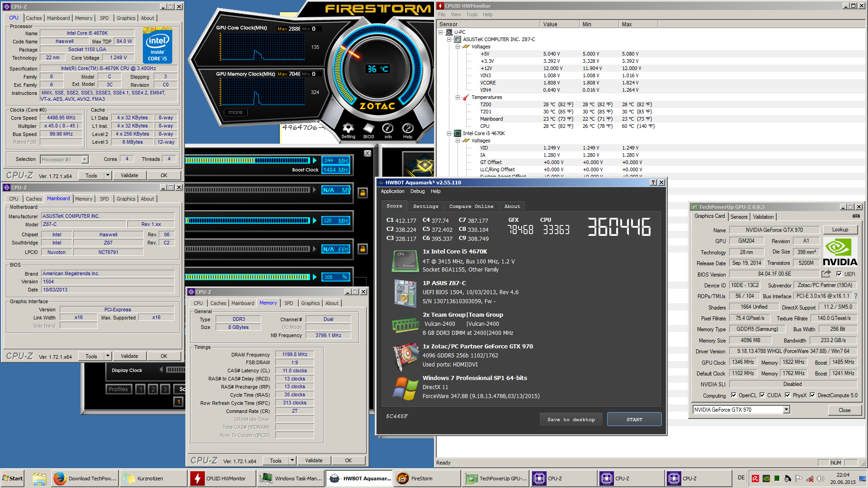This screenshot has height=488, width=868.
Task: Toggle the lock icon beside the MV voltage bar
Action: click(x=362, y=193)
